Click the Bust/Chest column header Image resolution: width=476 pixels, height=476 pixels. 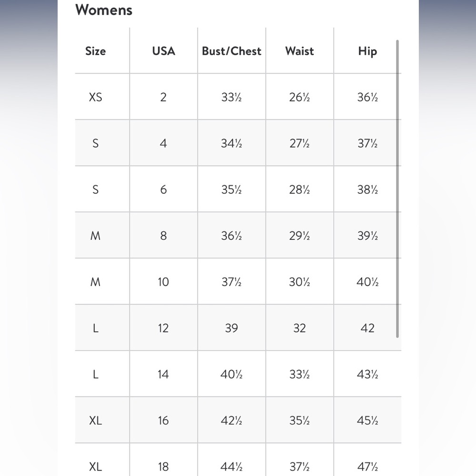click(232, 51)
